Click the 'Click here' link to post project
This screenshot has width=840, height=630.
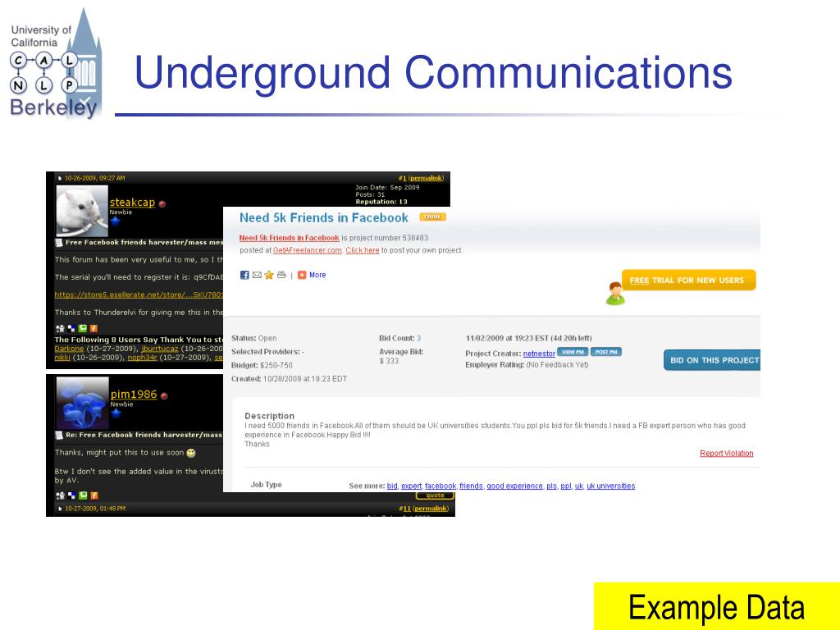362,250
